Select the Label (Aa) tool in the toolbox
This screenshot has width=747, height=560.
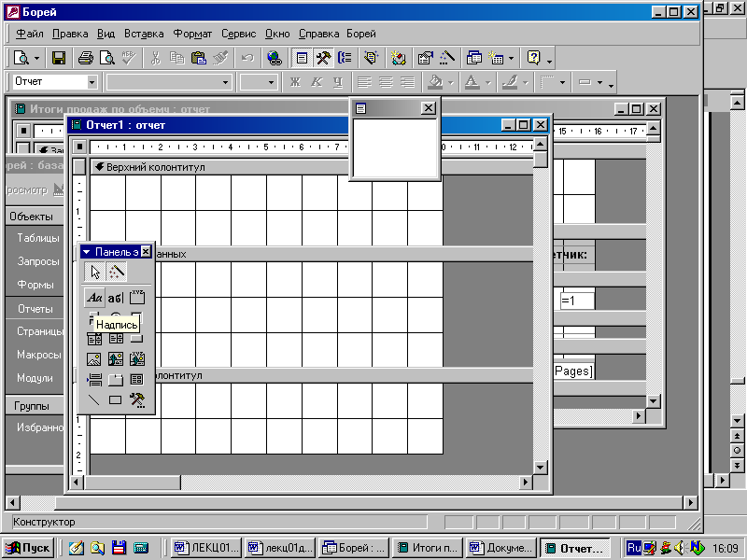coord(94,298)
